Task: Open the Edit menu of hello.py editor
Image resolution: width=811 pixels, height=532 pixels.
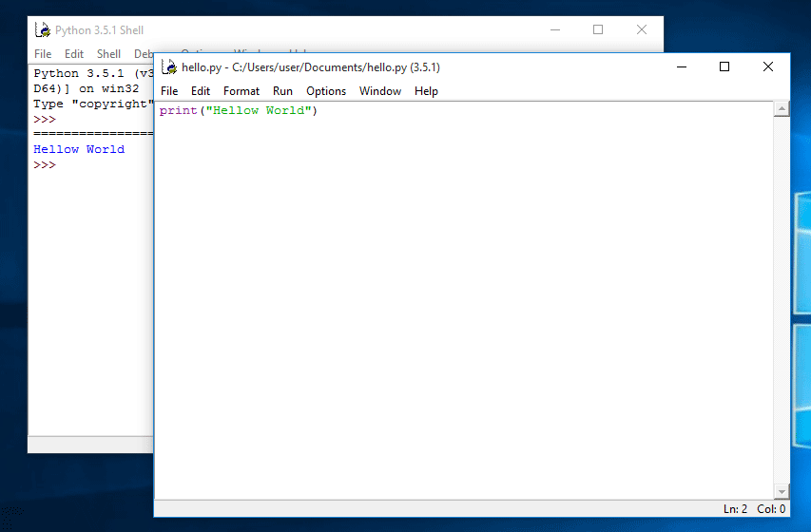Action: click(x=201, y=91)
